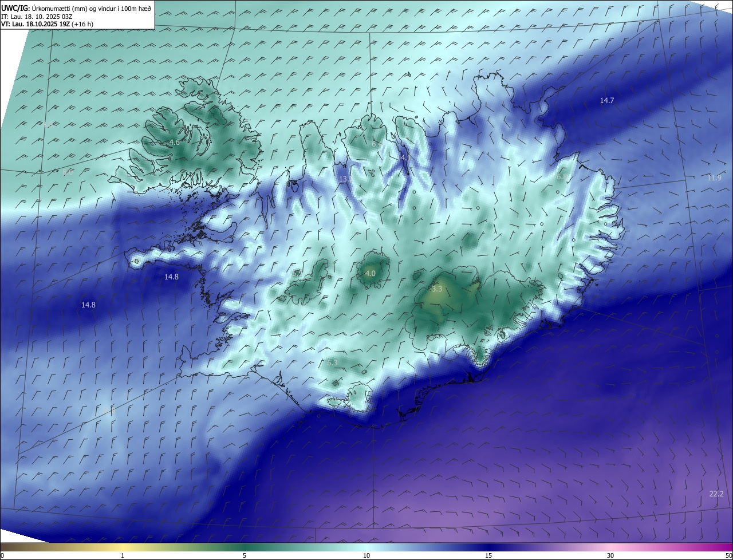Click the 0 tick on the colour scale

[2, 555]
